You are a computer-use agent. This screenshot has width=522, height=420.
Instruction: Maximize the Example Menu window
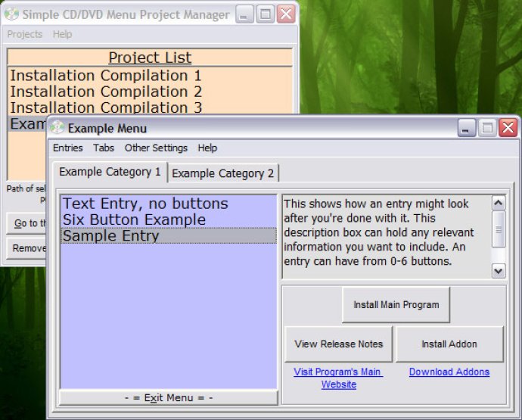point(487,128)
